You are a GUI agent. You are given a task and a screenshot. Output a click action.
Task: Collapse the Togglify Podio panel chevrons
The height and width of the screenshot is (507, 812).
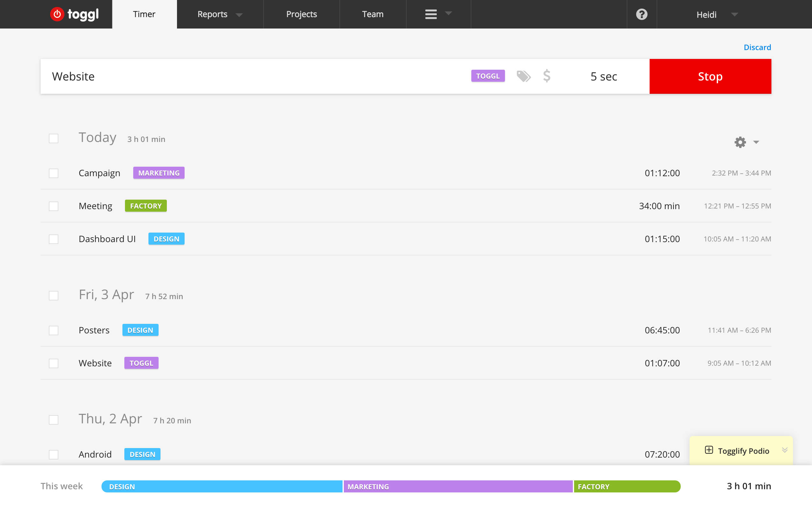pos(785,450)
